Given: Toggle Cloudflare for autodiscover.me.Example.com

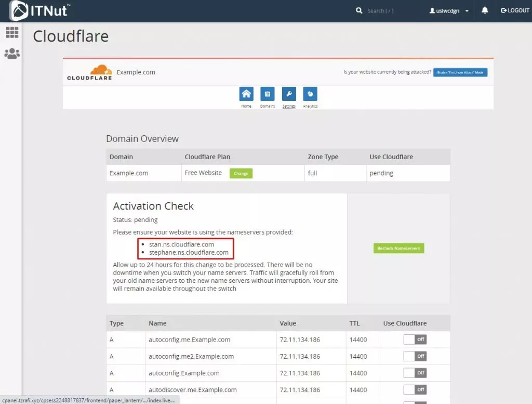Looking at the screenshot, I should (415, 389).
